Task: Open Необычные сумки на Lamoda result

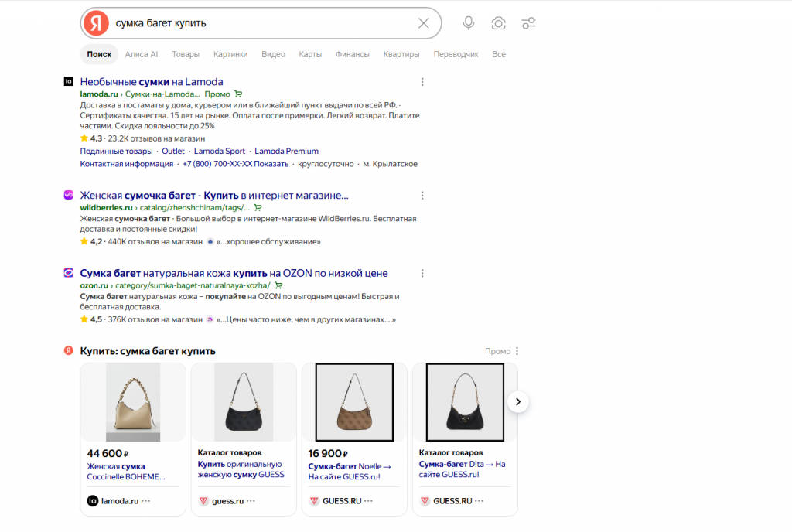Action: coord(152,82)
